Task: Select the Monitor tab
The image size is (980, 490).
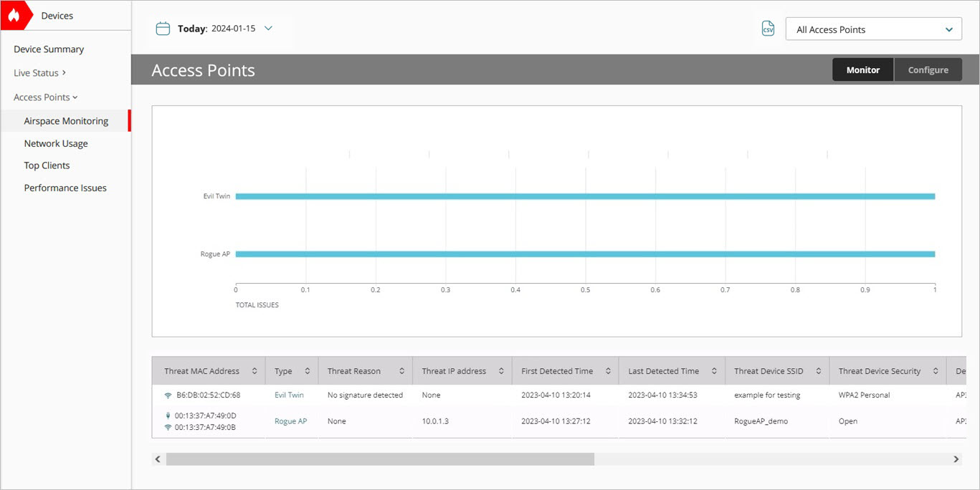Action: pyautogui.click(x=862, y=69)
